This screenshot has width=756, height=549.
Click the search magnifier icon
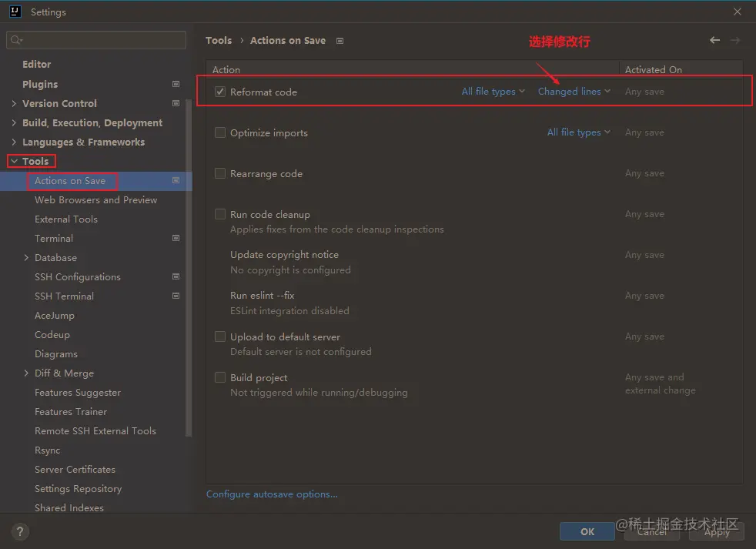(x=16, y=40)
